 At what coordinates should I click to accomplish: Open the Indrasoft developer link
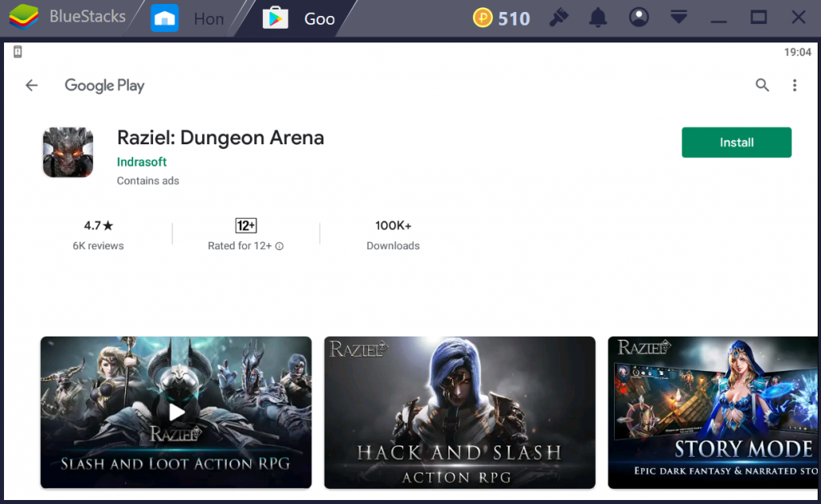[x=142, y=162]
